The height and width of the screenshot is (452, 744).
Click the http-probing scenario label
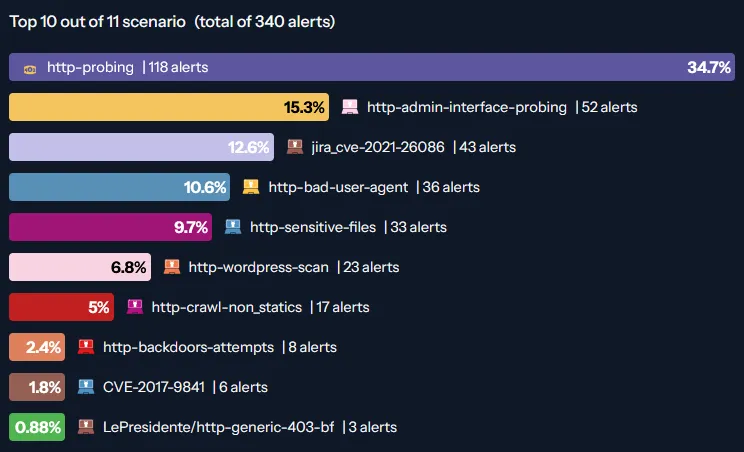tap(90, 67)
